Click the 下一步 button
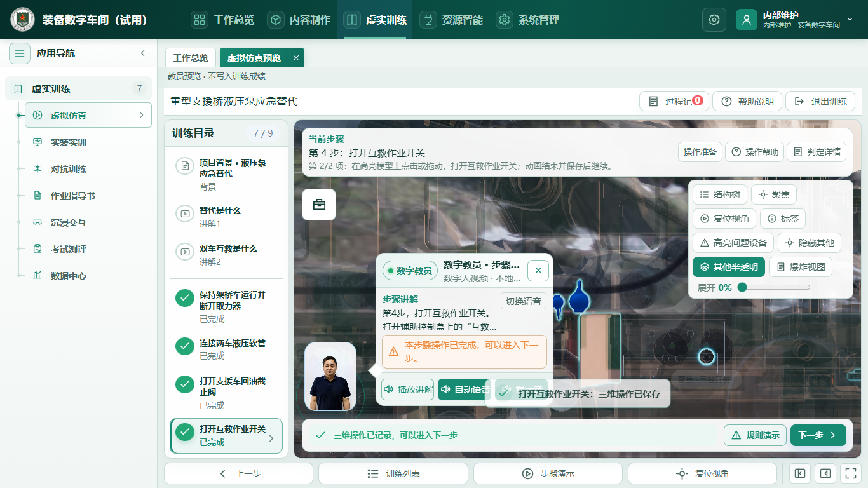This screenshot has width=868, height=488. tap(818, 435)
